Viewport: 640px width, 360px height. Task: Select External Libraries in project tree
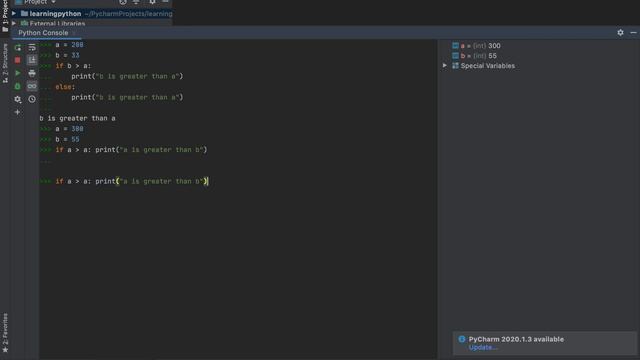point(58,24)
